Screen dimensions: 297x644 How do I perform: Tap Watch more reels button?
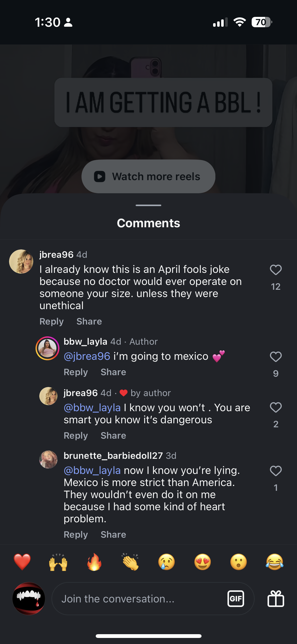coord(148,176)
